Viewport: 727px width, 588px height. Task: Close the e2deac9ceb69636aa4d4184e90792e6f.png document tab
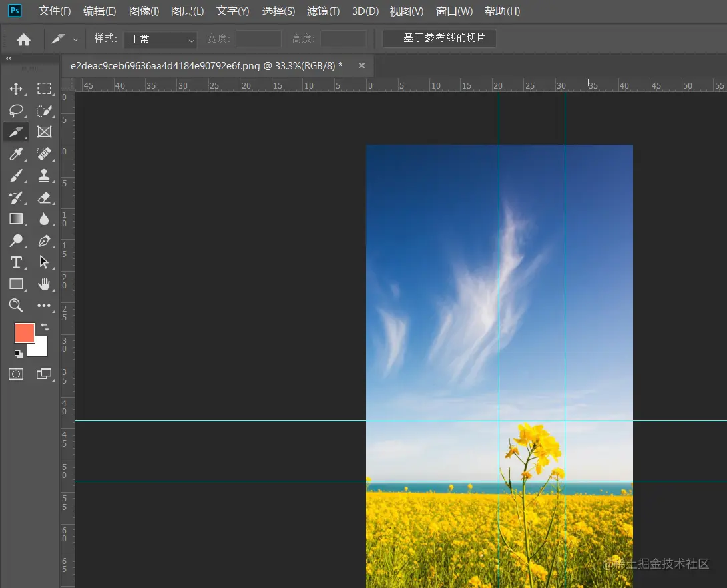362,66
